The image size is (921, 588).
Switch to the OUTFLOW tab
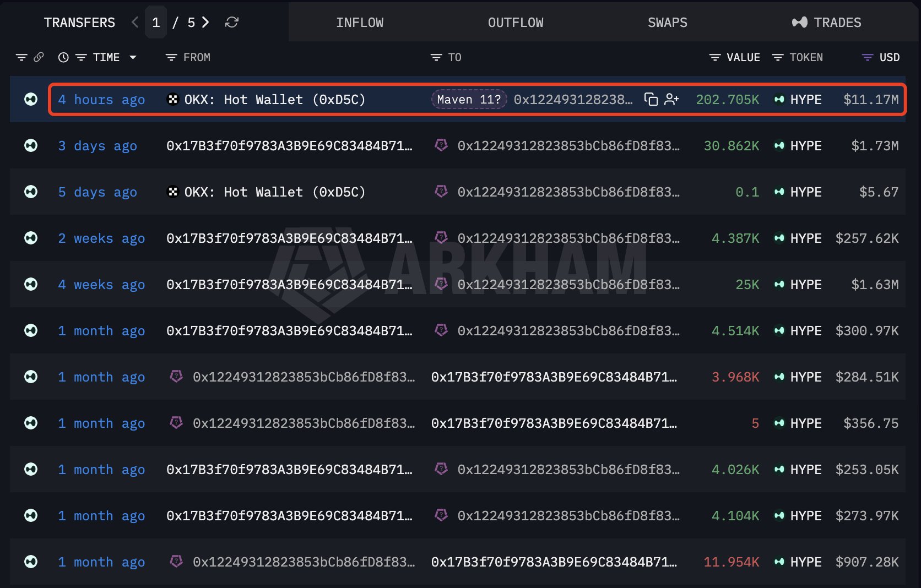click(x=516, y=23)
